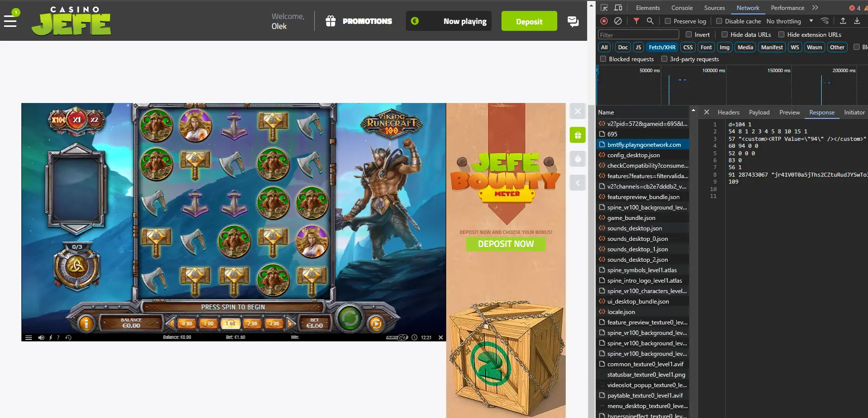
Task: Clear the network log
Action: click(x=618, y=21)
